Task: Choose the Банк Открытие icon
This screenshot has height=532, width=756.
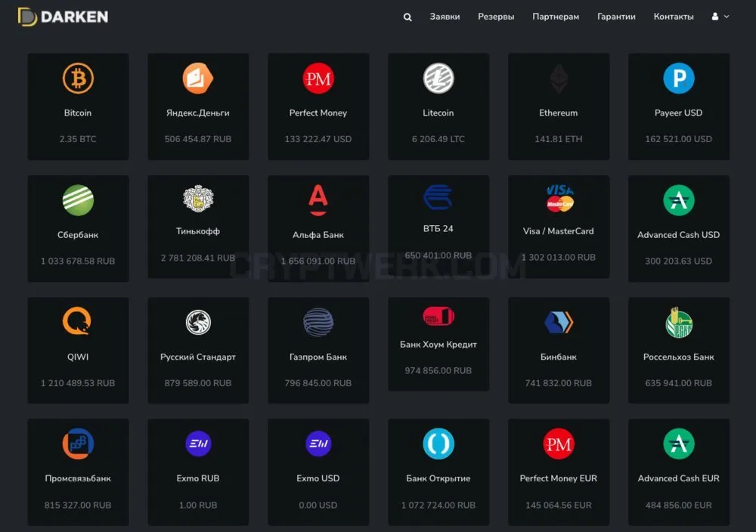Action: click(x=438, y=444)
